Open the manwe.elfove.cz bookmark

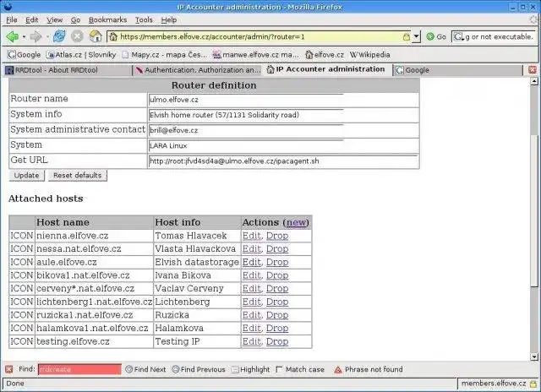pos(255,54)
